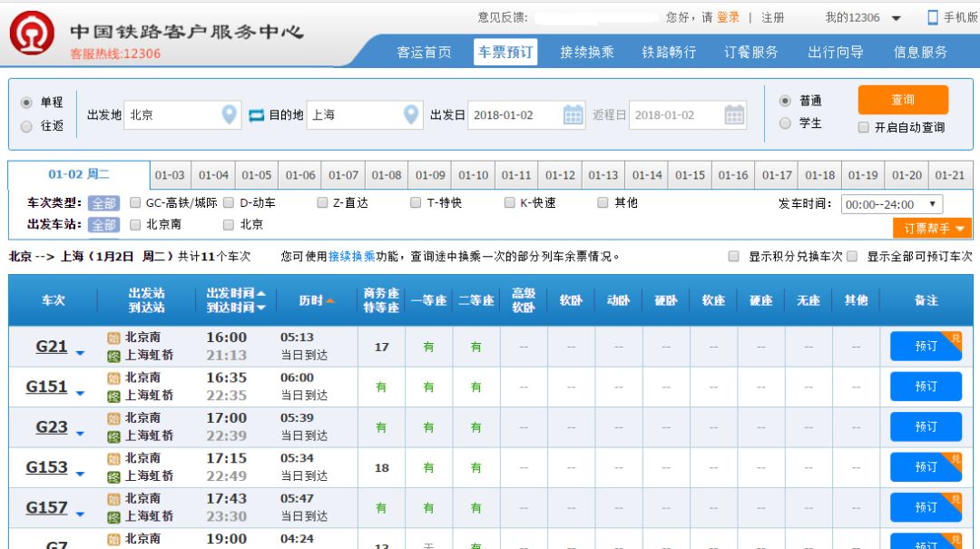The height and width of the screenshot is (549, 980).
Task: Open the 接续换乘 navigation tab
Action: [x=587, y=52]
